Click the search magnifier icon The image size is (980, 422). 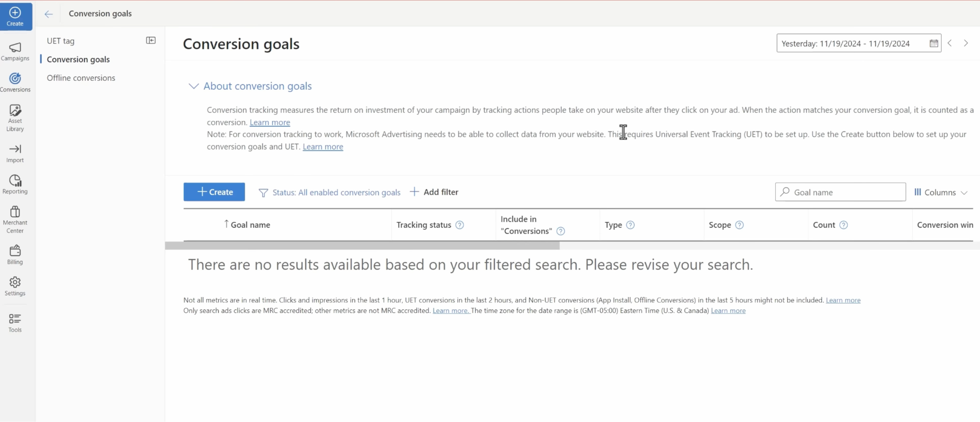coord(785,192)
